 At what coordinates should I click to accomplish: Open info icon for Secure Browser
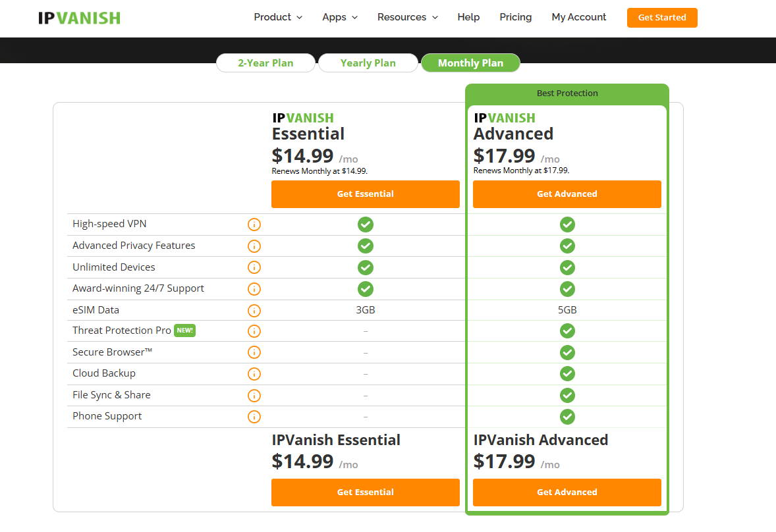pos(254,352)
